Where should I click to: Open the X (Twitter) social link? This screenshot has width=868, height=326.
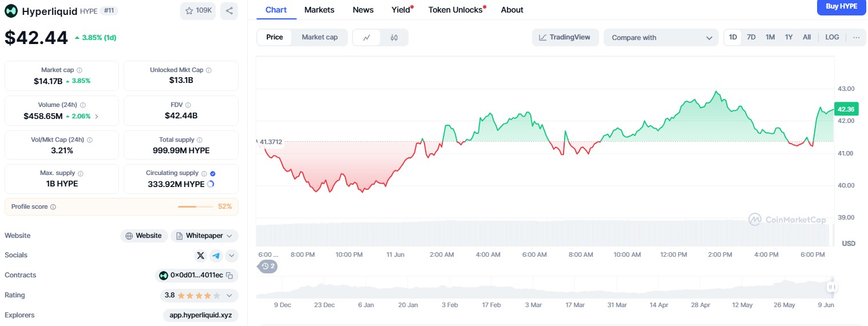pos(200,256)
